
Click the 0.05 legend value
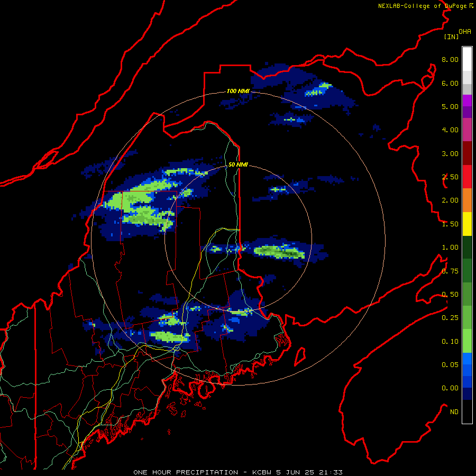click(450, 365)
